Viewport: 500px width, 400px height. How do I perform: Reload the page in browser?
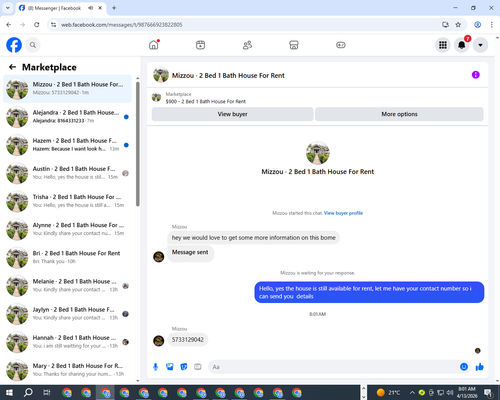[x=37, y=25]
